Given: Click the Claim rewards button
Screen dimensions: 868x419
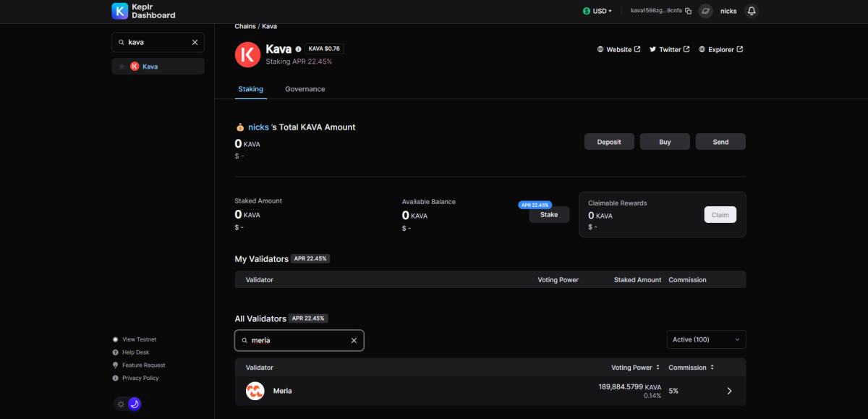Looking at the screenshot, I should (x=720, y=215).
